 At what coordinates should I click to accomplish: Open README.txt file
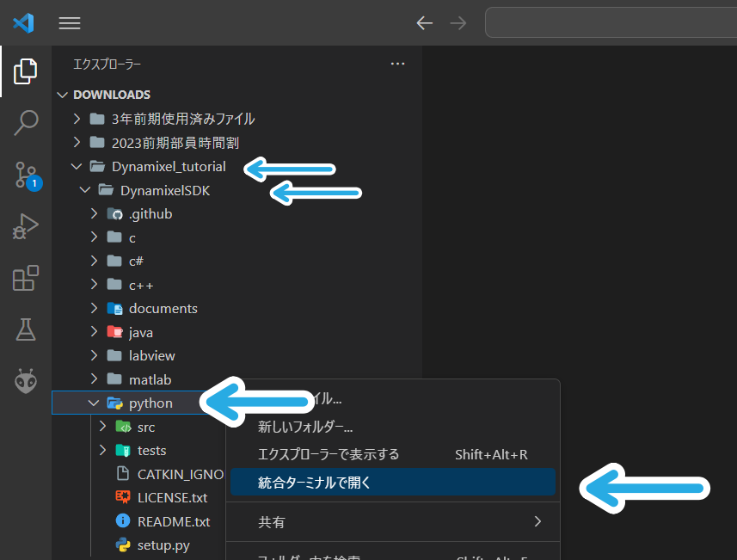174,521
